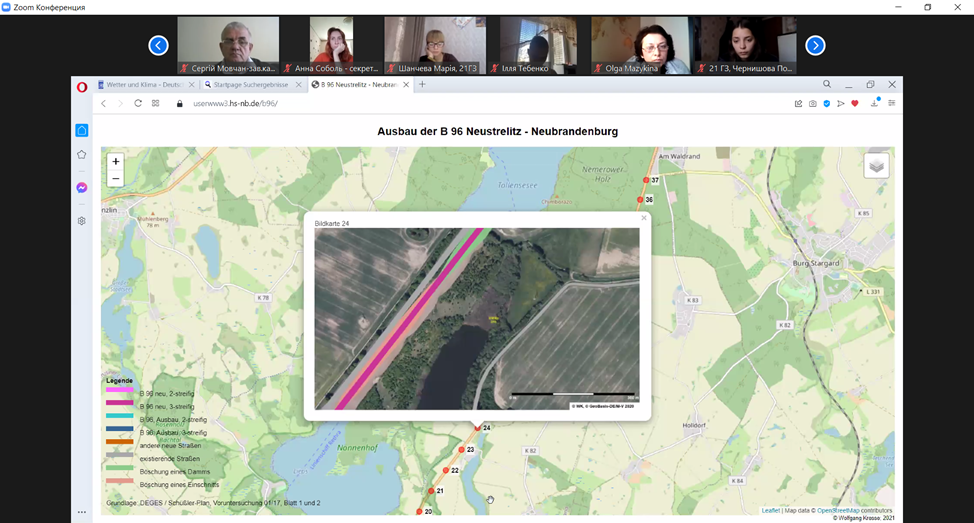Open the Speed Dial grid icon

[x=155, y=103]
